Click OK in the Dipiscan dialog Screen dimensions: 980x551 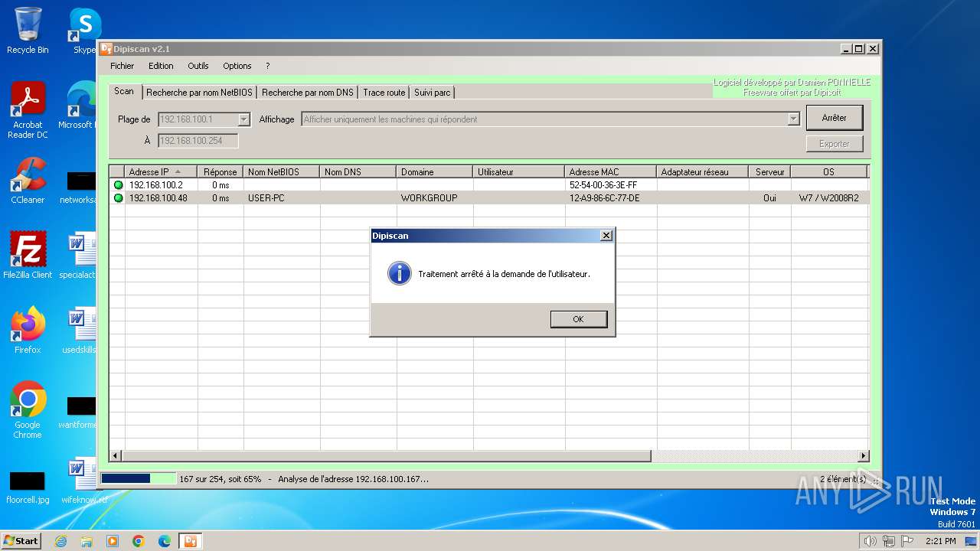(579, 319)
